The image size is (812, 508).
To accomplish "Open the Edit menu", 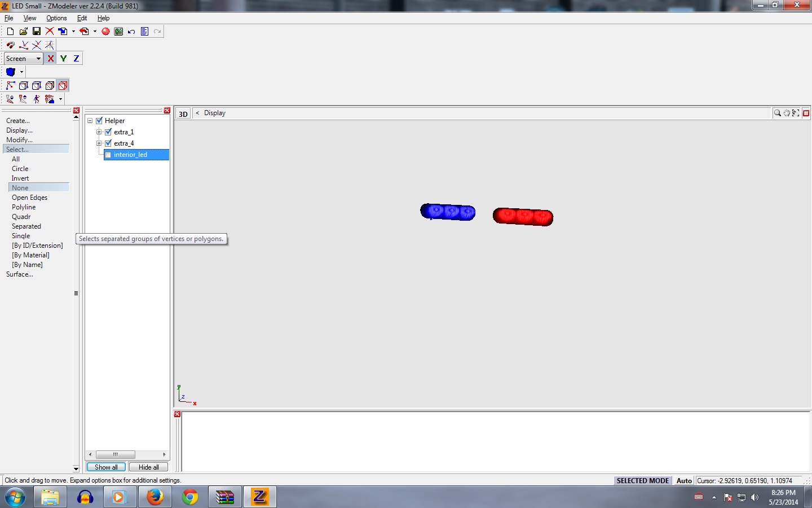I will (82, 18).
